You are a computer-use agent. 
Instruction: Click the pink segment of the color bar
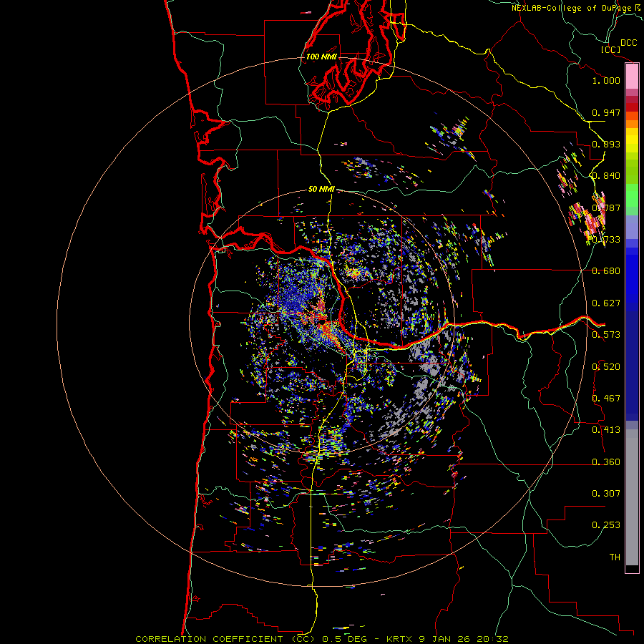click(x=632, y=77)
